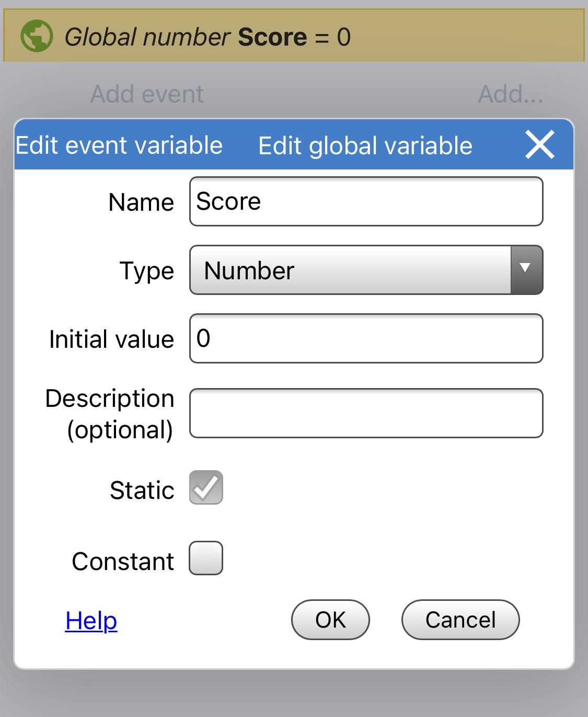Image resolution: width=588 pixels, height=717 pixels.
Task: Open the Add... menu link
Action: tap(511, 94)
